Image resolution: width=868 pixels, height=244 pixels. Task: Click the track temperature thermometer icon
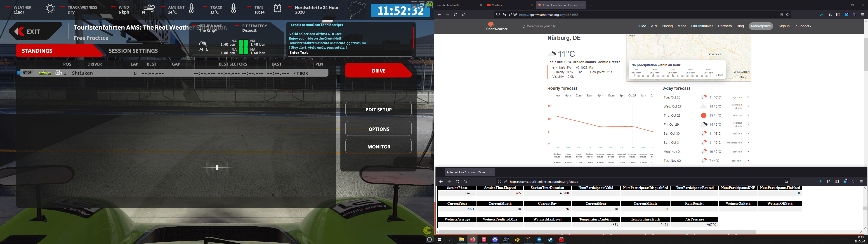(x=234, y=9)
